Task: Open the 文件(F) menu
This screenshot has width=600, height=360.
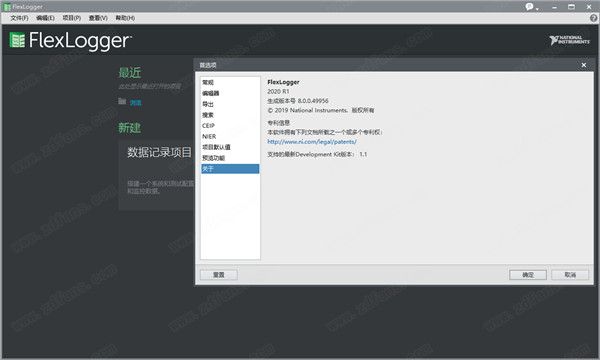Action: (19, 18)
